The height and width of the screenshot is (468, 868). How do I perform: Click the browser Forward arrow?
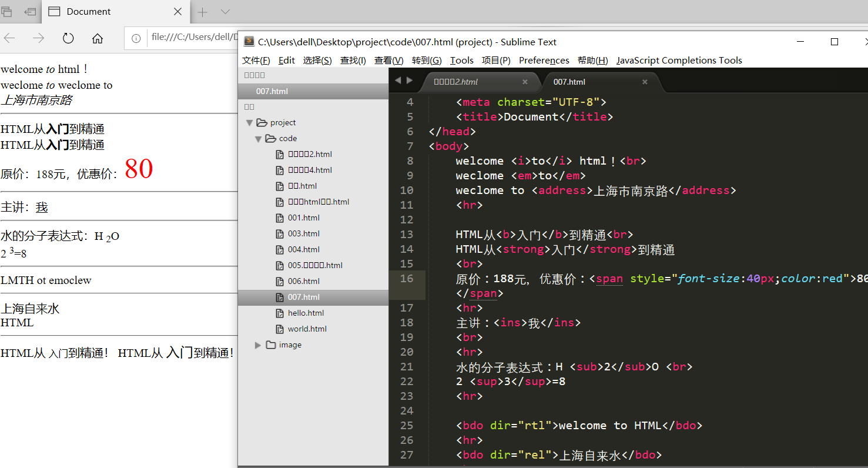point(39,38)
